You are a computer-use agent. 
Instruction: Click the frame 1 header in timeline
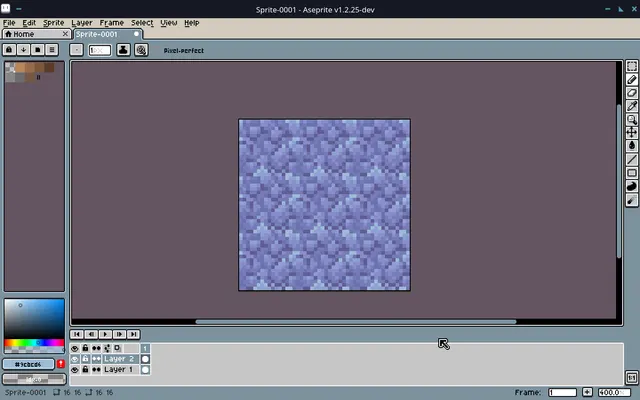[145, 348]
